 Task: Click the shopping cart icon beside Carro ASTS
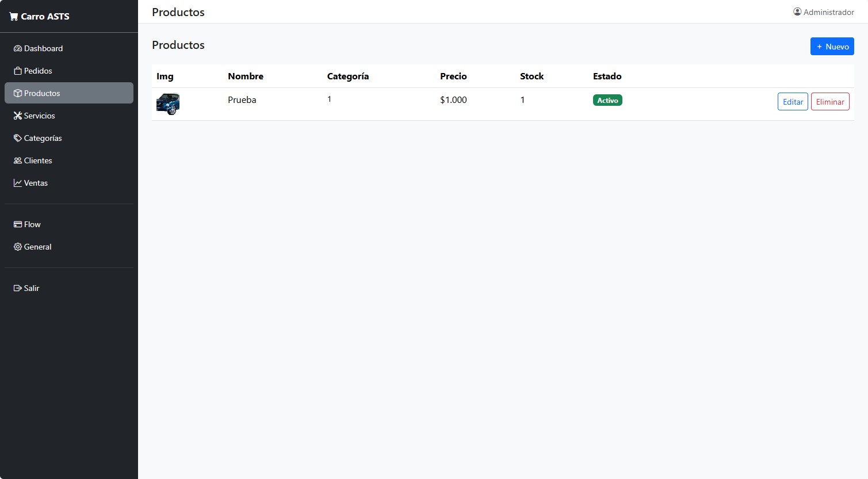[14, 17]
